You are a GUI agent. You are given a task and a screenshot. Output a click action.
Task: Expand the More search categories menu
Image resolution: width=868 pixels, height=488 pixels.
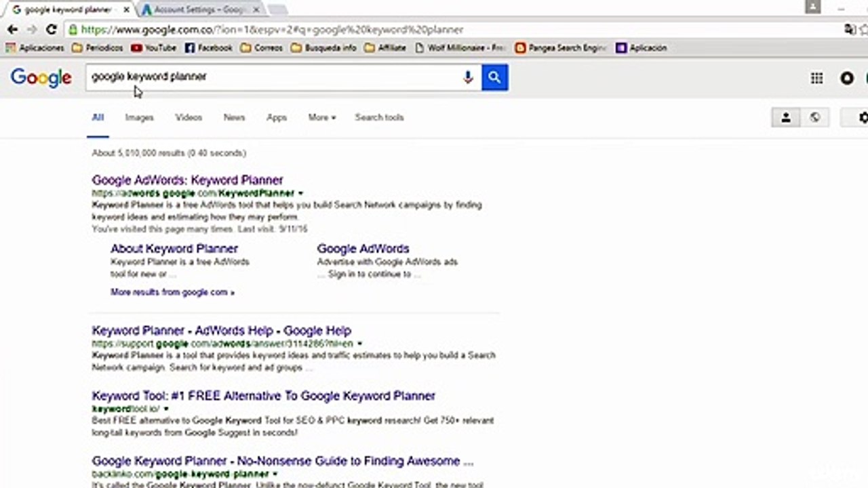(x=321, y=117)
